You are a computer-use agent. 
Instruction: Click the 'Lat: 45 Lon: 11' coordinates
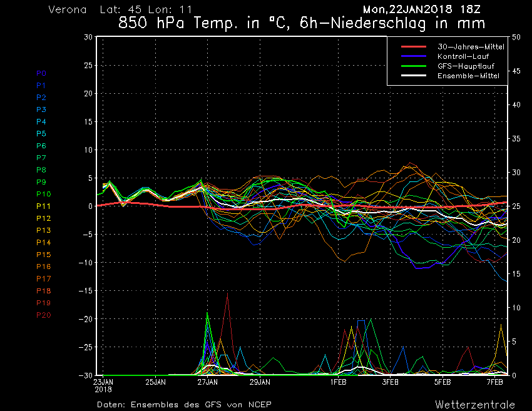pos(146,9)
